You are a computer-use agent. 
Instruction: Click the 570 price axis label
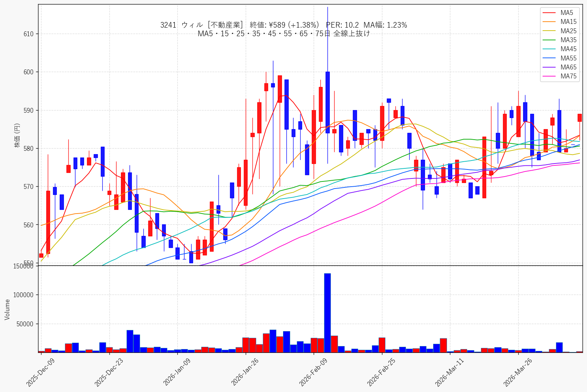tap(28, 187)
